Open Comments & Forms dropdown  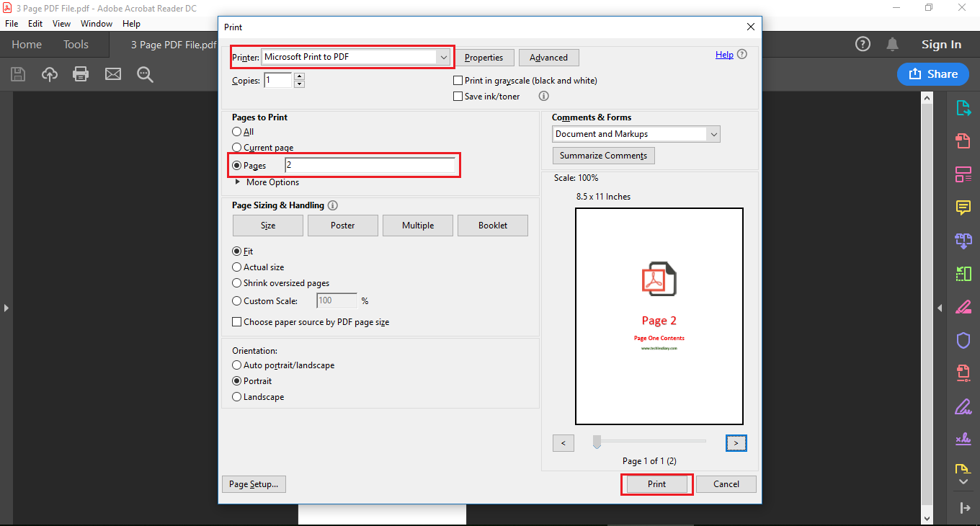(713, 134)
